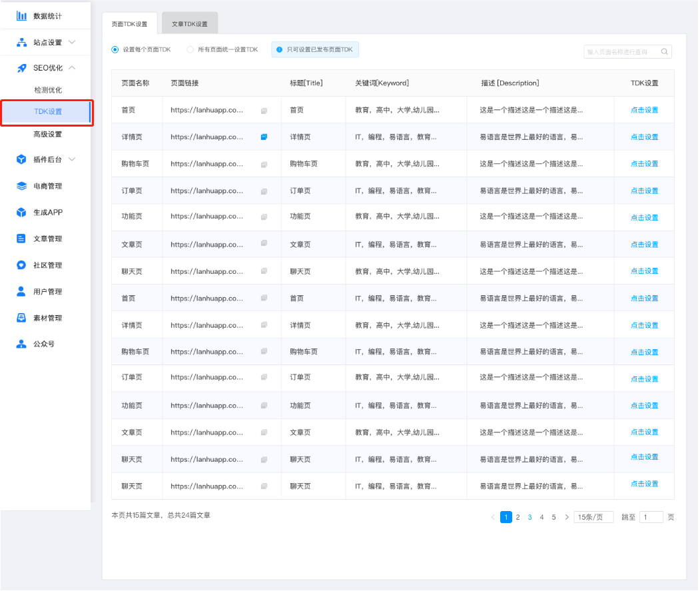Click the 跳至 page number input field
This screenshot has width=700, height=591.
coord(651,517)
